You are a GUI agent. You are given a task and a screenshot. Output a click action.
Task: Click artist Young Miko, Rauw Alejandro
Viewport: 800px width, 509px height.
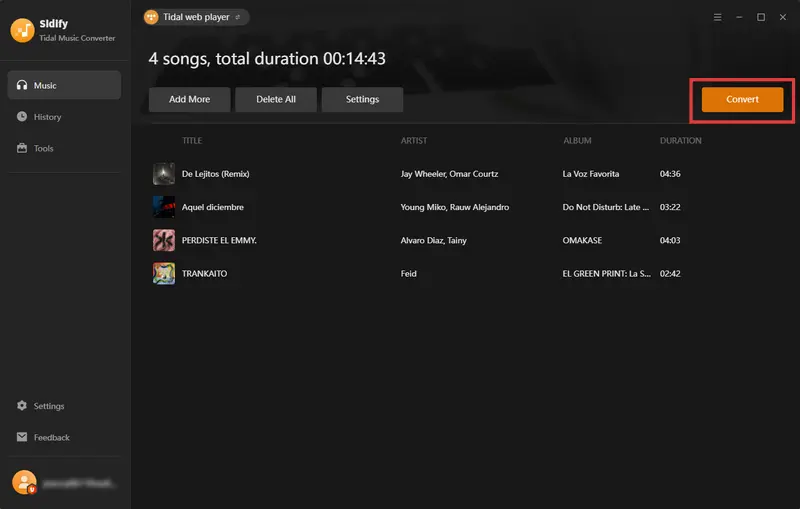pyautogui.click(x=455, y=207)
